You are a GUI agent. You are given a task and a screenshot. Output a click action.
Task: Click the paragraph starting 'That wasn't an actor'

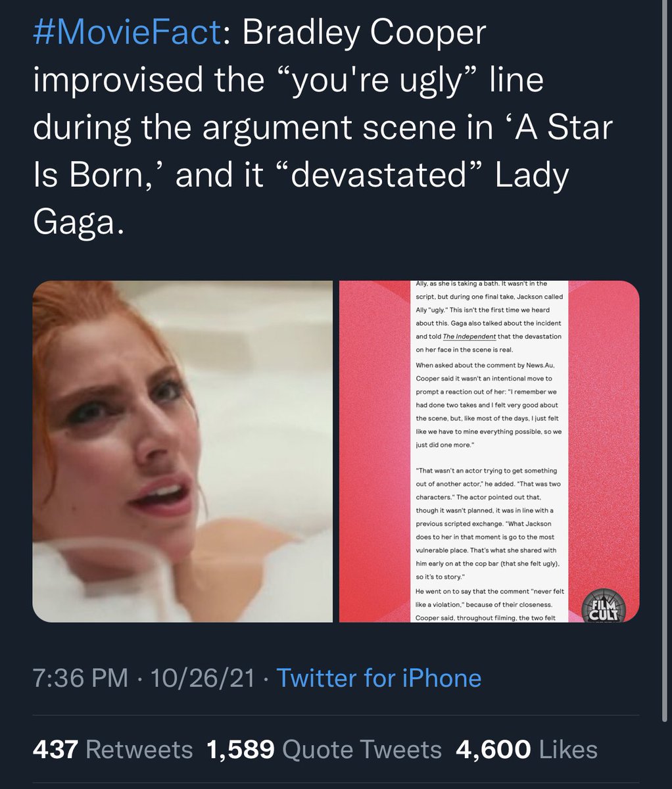[x=489, y=523]
